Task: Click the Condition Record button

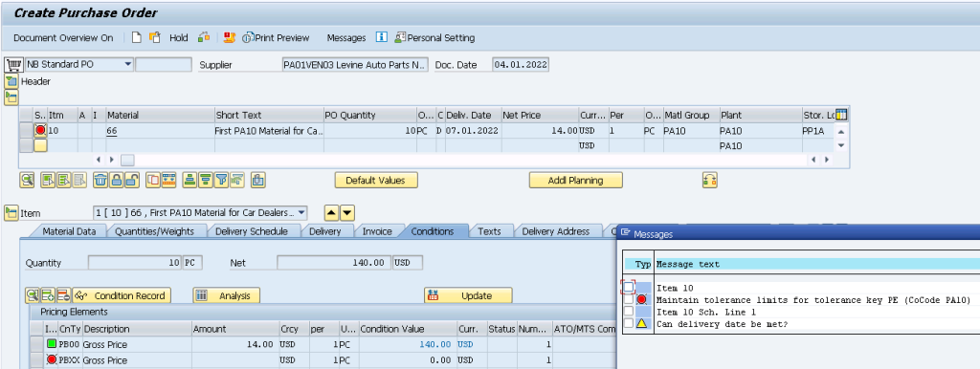Action: [122, 296]
